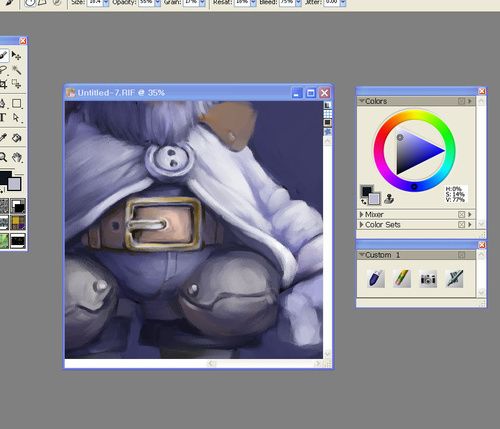
Task: Collapse the Colors palette
Action: (x=361, y=101)
